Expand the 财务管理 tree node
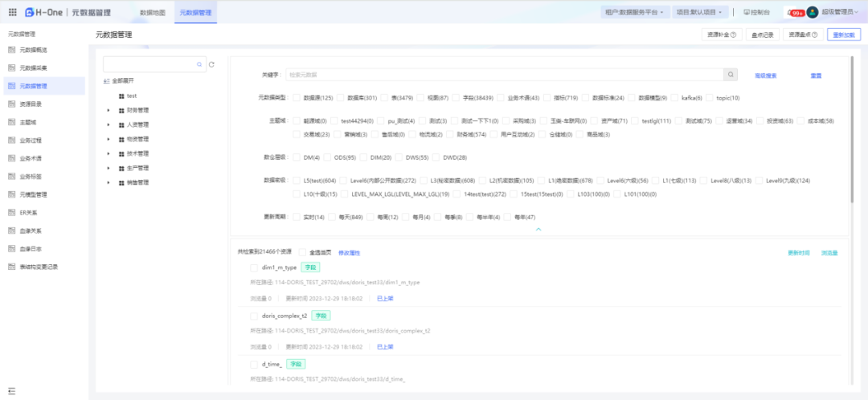This screenshot has height=400, width=868. [x=108, y=110]
